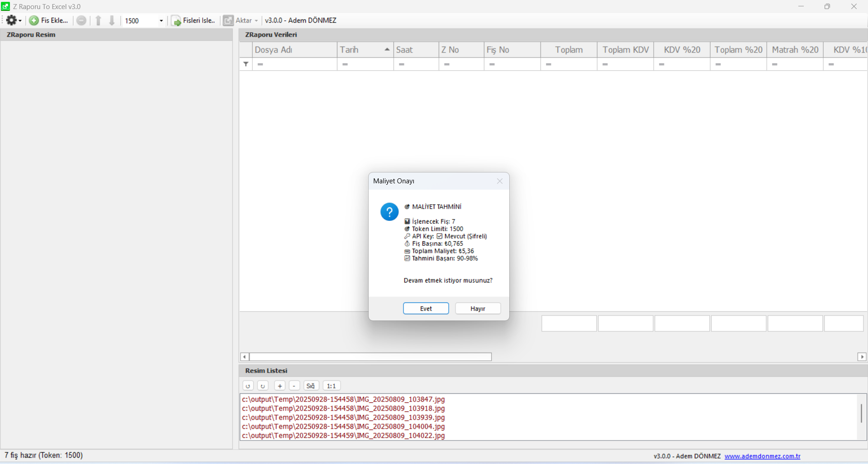Confirm with the Evet button

(426, 308)
